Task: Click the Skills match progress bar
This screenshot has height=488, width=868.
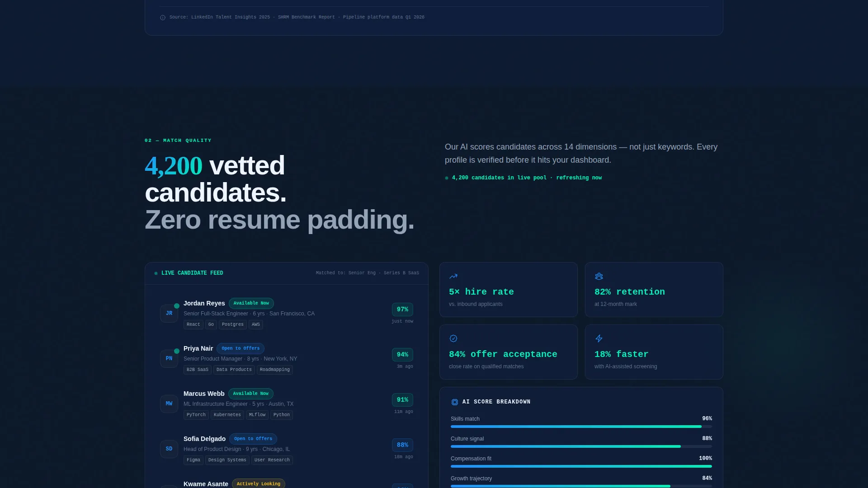Action: tap(581, 427)
